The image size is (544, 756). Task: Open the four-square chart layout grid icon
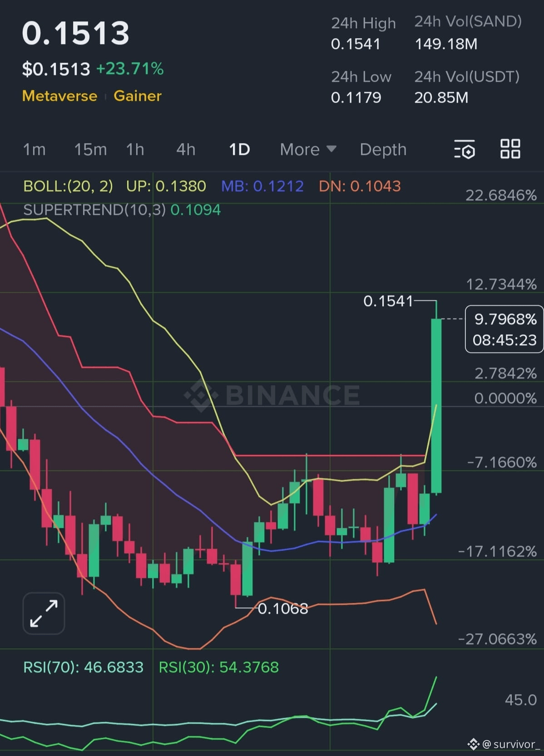pos(510,149)
